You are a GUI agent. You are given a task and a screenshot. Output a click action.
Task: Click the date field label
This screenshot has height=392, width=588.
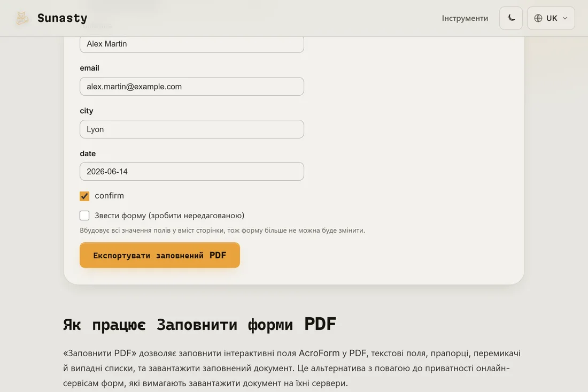click(x=88, y=153)
